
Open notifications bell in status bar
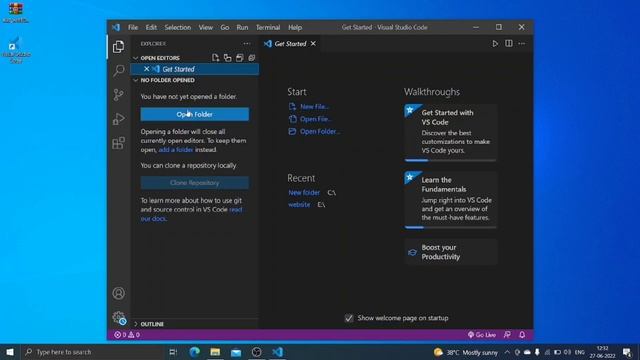click(x=522, y=335)
